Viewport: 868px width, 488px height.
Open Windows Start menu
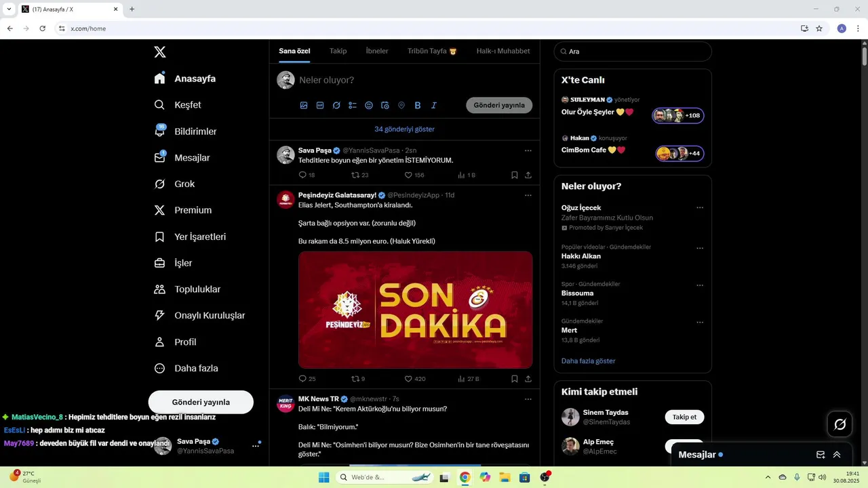coord(323,477)
